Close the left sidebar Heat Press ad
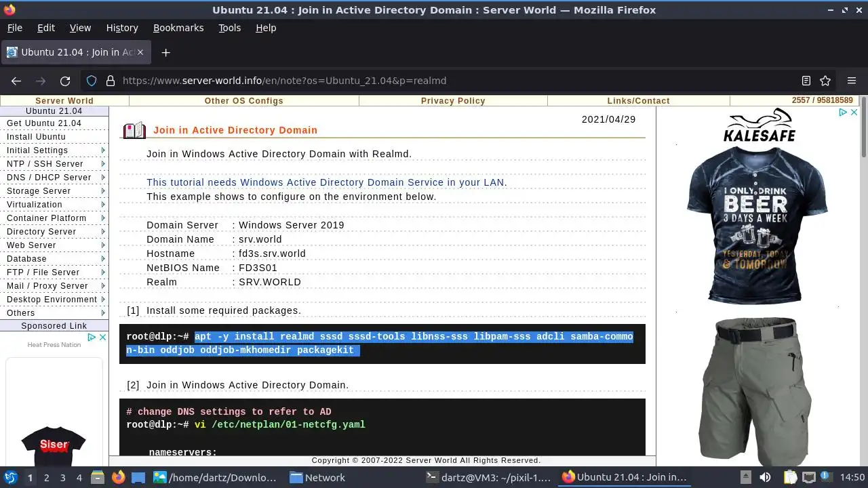Image resolution: width=868 pixels, height=488 pixels. click(x=102, y=337)
